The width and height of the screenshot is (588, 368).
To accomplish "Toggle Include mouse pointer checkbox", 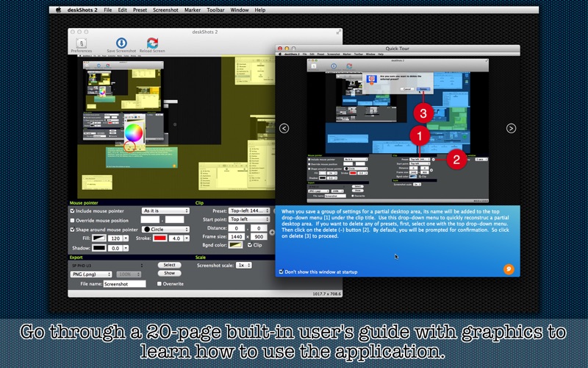I will click(x=72, y=211).
